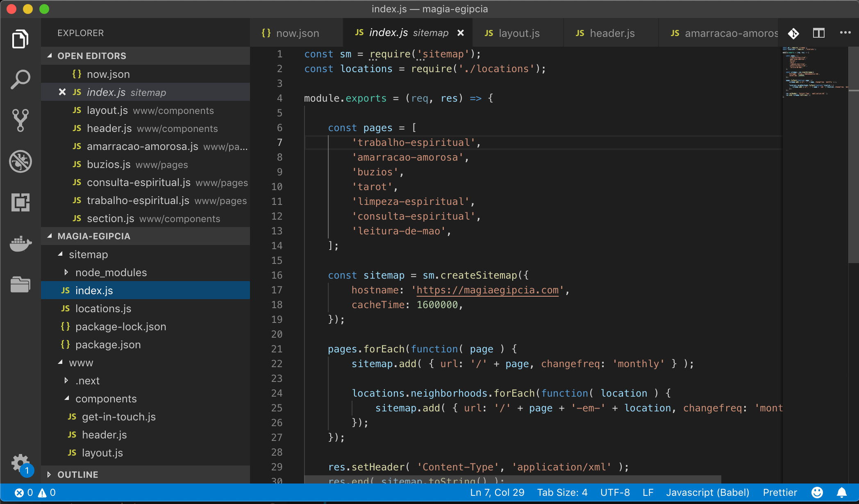The width and height of the screenshot is (859, 504).
Task: Open the notifications bell
Action: 842,493
